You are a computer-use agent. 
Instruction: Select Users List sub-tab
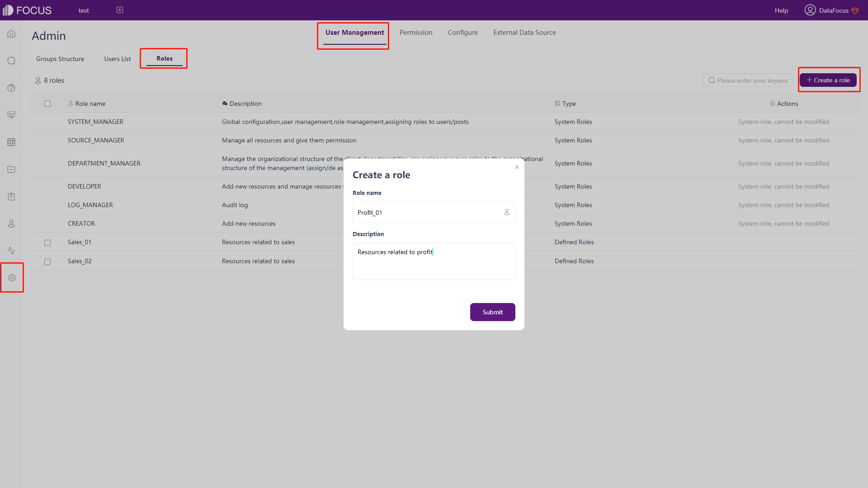tap(118, 59)
